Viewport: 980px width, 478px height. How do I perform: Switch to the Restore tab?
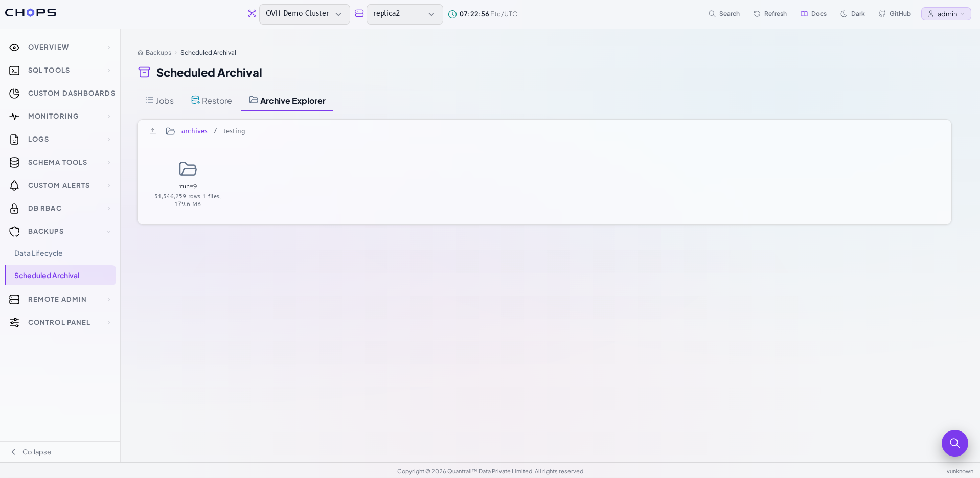212,101
